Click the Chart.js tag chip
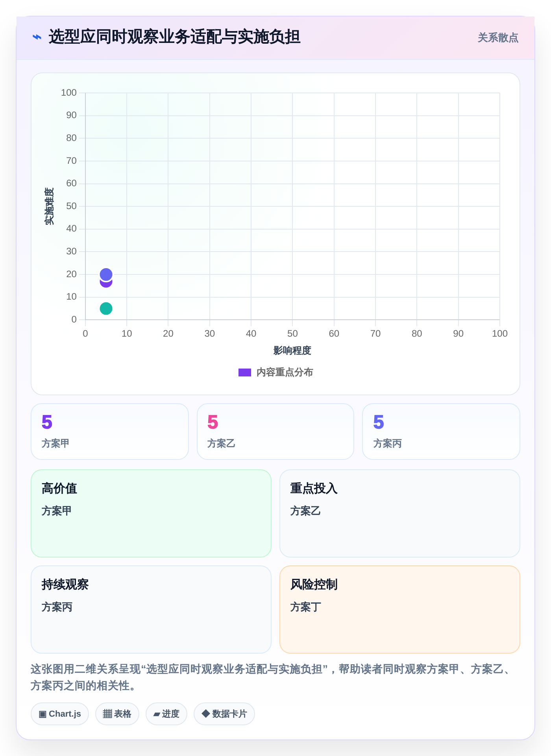This screenshot has width=551, height=756. pos(60,714)
